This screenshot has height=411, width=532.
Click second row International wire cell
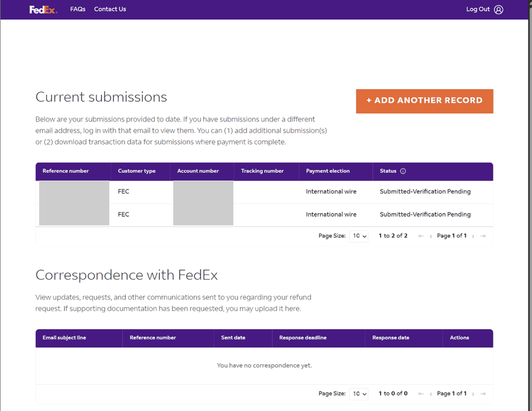tap(331, 214)
